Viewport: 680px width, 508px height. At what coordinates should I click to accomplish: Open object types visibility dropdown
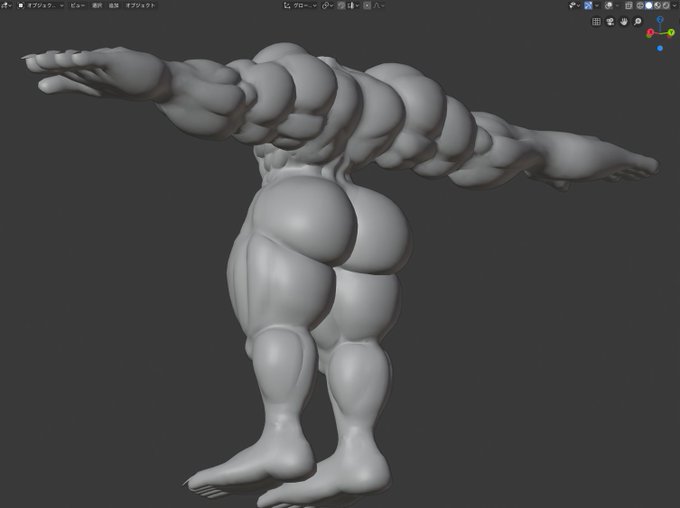575,5
